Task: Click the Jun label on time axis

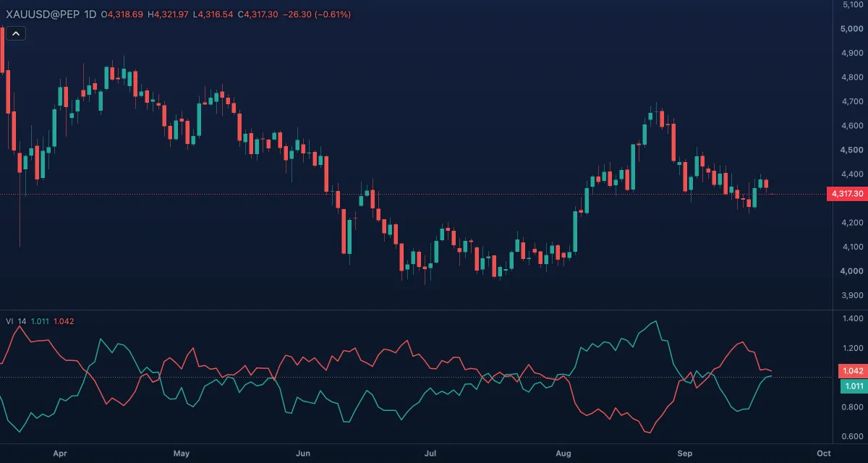Action: [304, 454]
